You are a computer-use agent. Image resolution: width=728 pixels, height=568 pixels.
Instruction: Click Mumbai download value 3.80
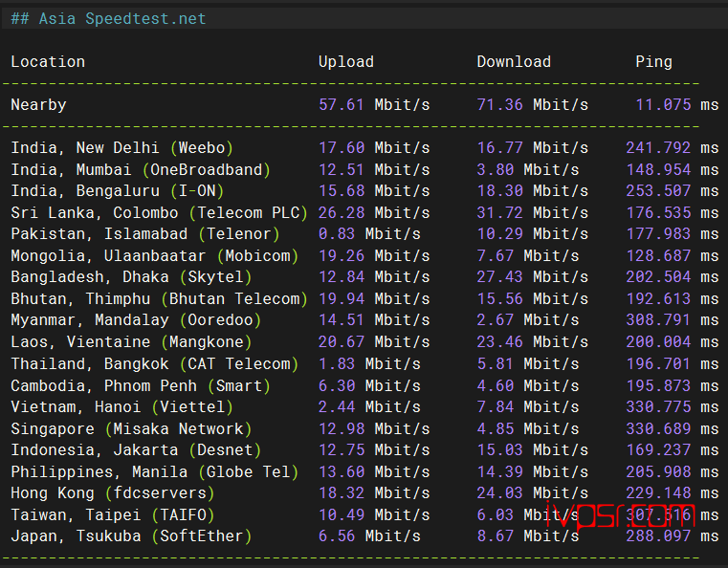click(x=495, y=170)
